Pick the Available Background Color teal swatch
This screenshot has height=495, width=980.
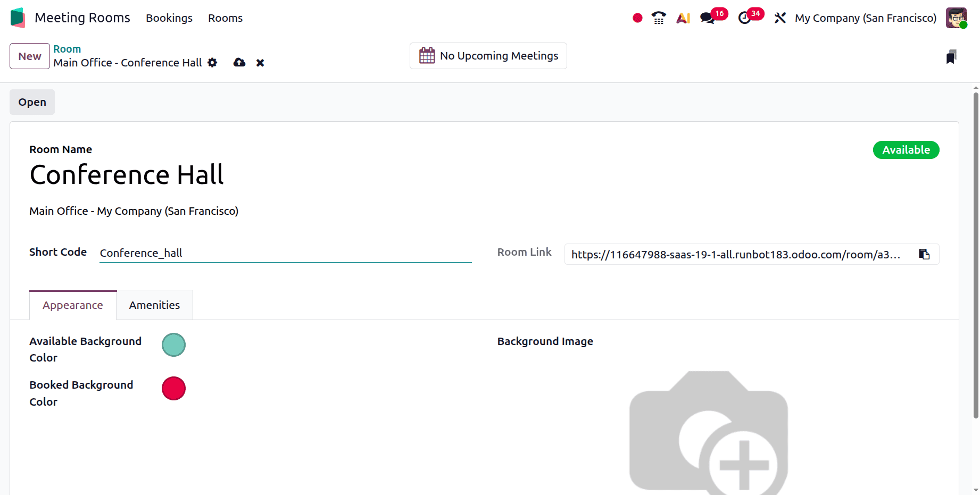173,345
